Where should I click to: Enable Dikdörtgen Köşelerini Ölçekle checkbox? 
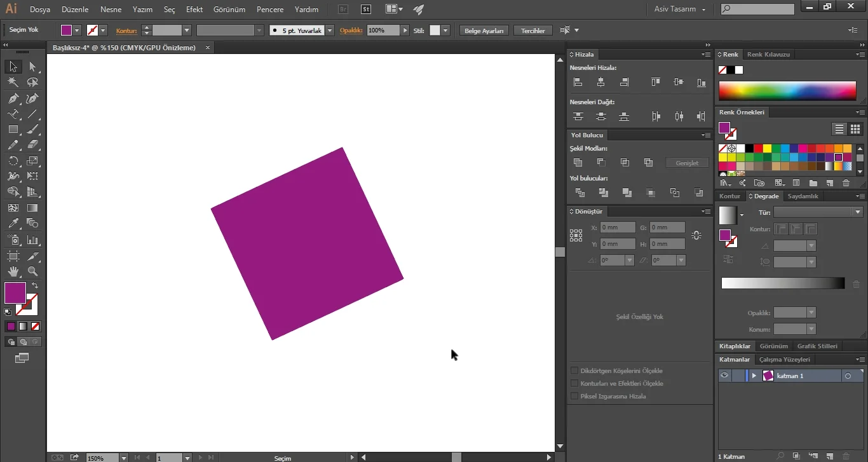574,370
